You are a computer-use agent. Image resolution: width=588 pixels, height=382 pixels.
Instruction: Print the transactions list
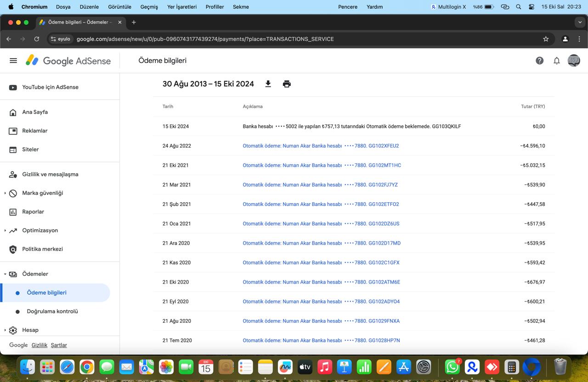click(x=287, y=84)
